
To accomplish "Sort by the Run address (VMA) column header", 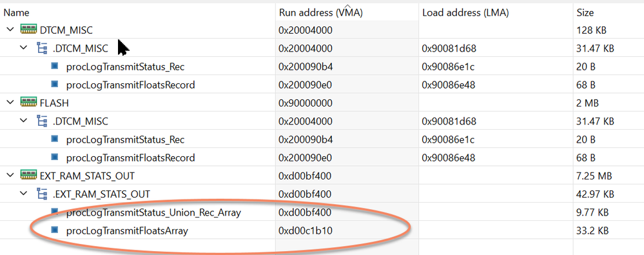I will point(347,13).
